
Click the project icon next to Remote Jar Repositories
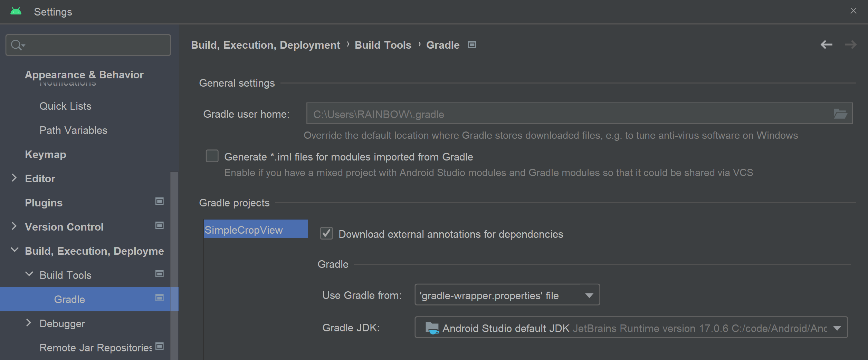pyautogui.click(x=159, y=346)
